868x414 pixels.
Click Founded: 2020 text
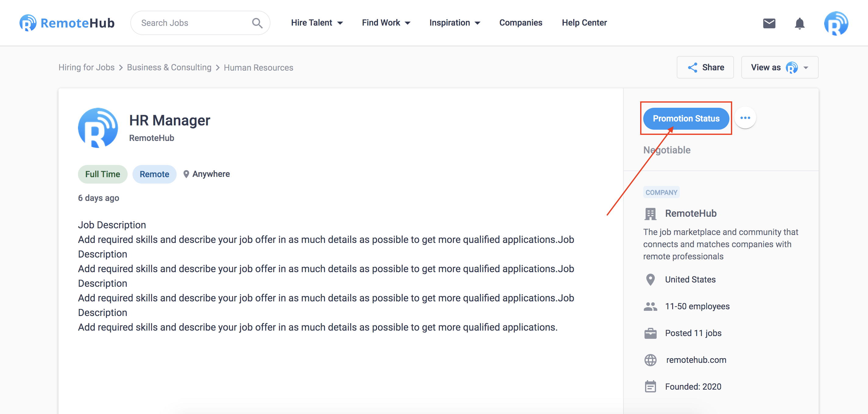693,386
